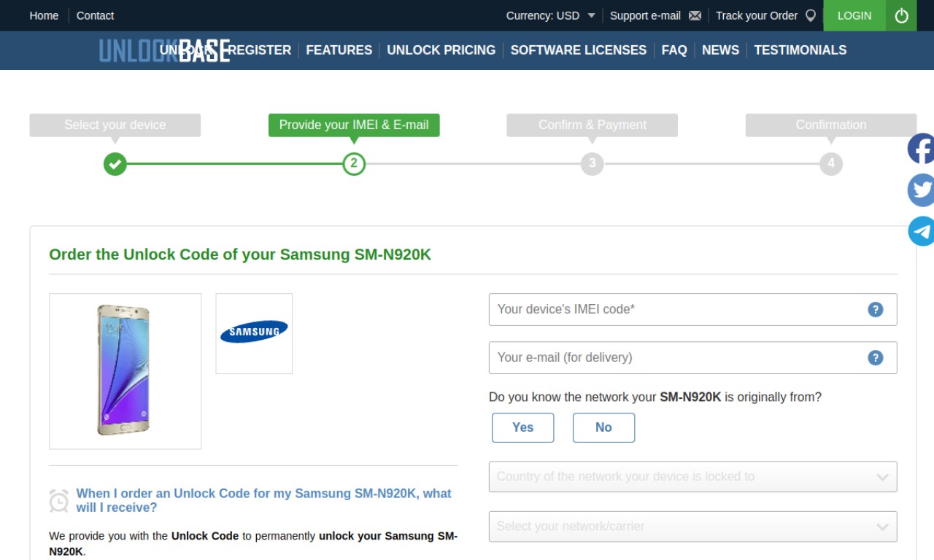
Task: Open the FEATURES menu item
Action: [339, 50]
